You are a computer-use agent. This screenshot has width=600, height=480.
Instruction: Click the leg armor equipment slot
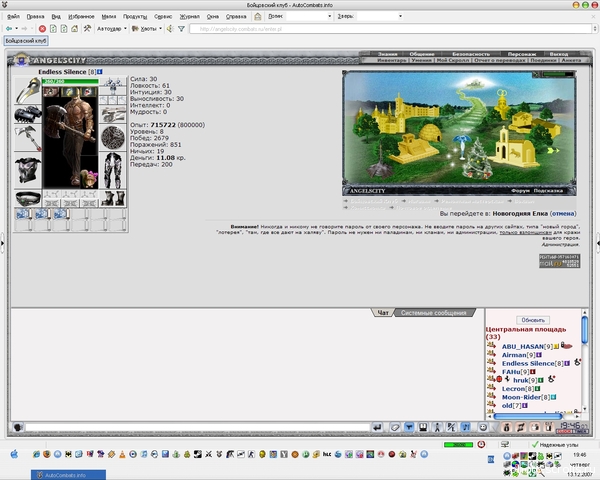click(x=113, y=170)
